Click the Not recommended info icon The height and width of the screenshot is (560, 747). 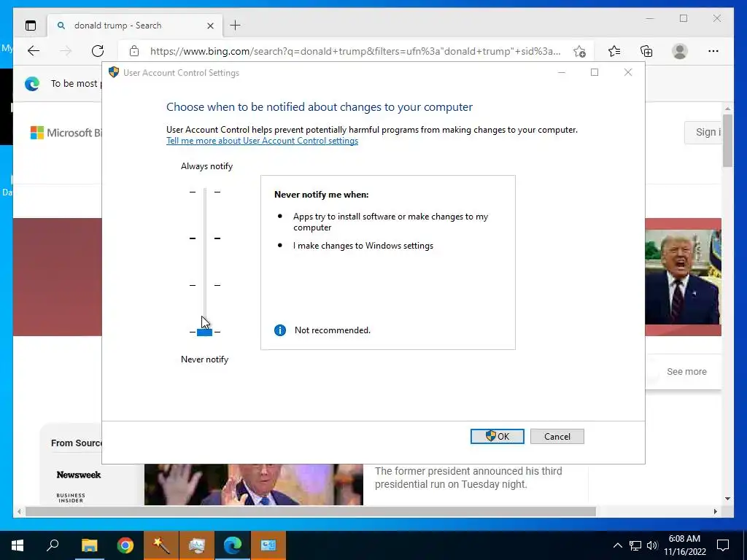point(280,330)
